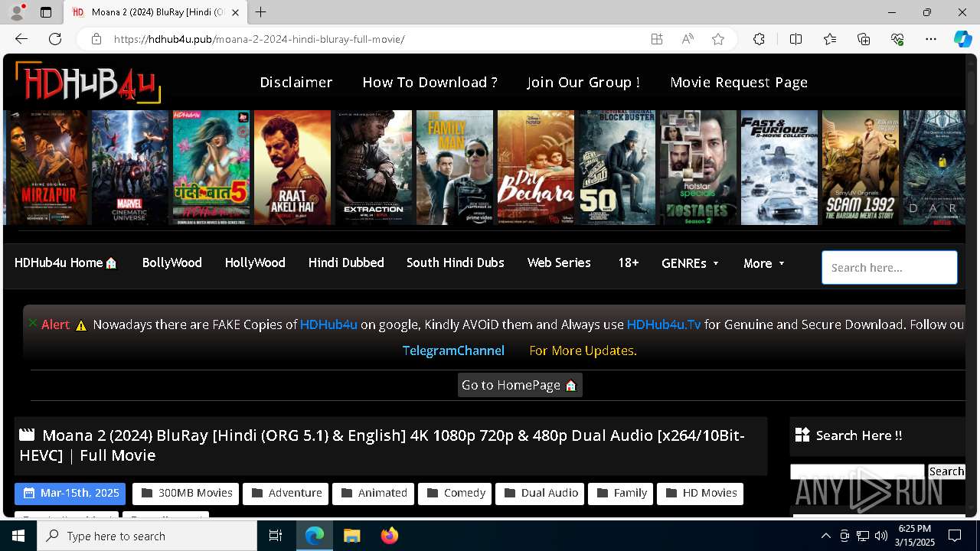Select the Animated tag
Image resolution: width=980 pixels, height=551 pixels.
tap(373, 493)
